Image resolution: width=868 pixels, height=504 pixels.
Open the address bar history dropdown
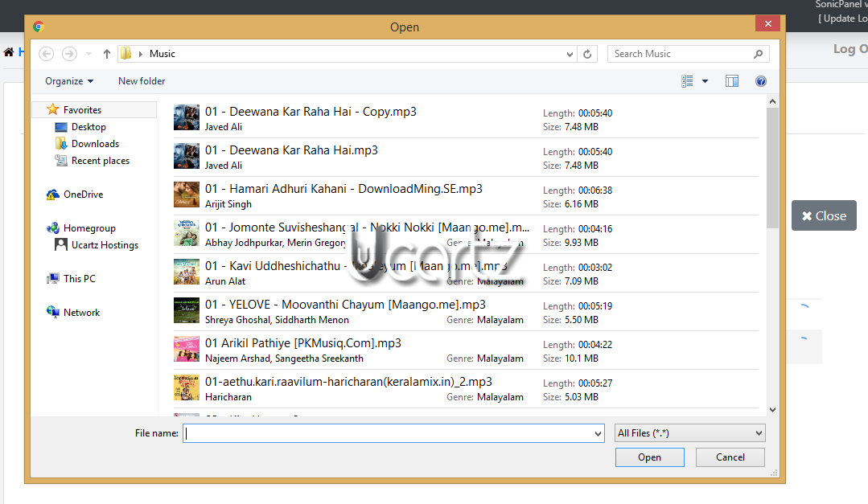pyautogui.click(x=570, y=54)
